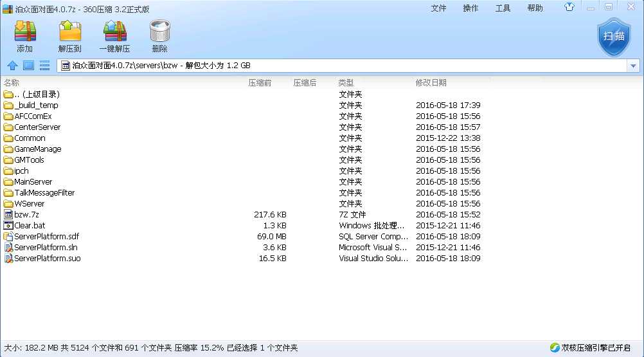Select the TalkMessageFilter folder name
The width and height of the screenshot is (644, 357).
[44, 193]
